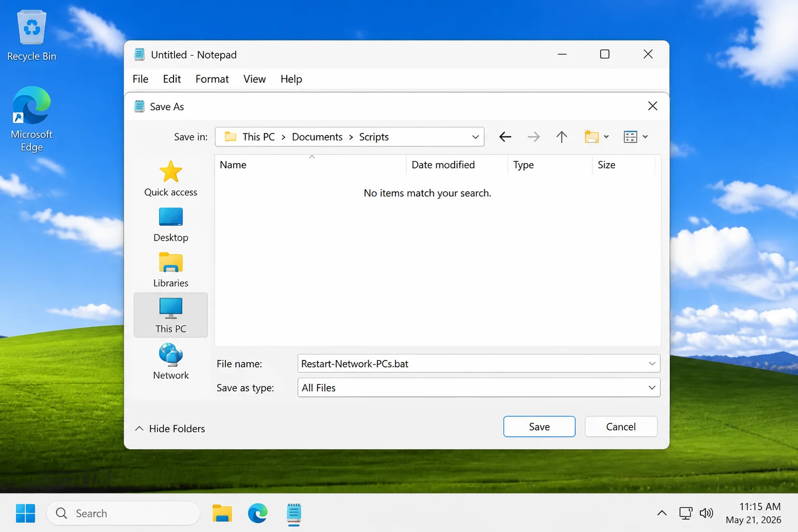798x532 pixels.
Task: Open the Notepad View menu
Action: point(255,79)
